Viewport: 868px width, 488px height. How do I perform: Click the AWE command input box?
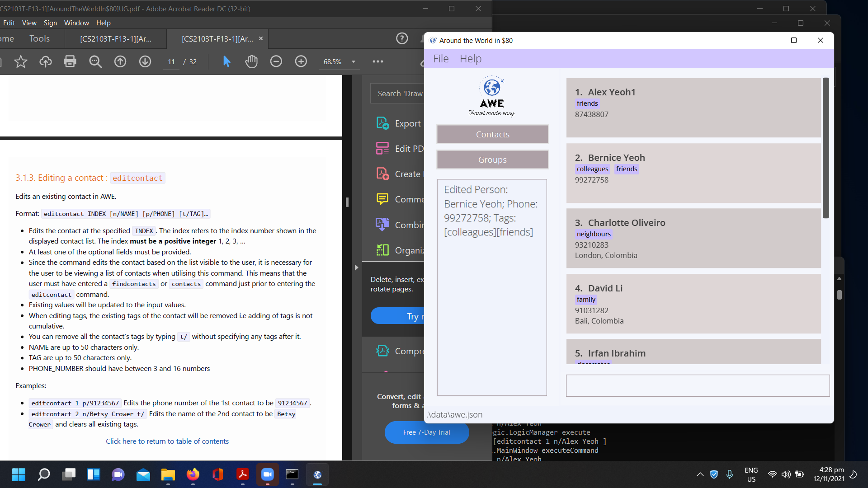(x=698, y=385)
